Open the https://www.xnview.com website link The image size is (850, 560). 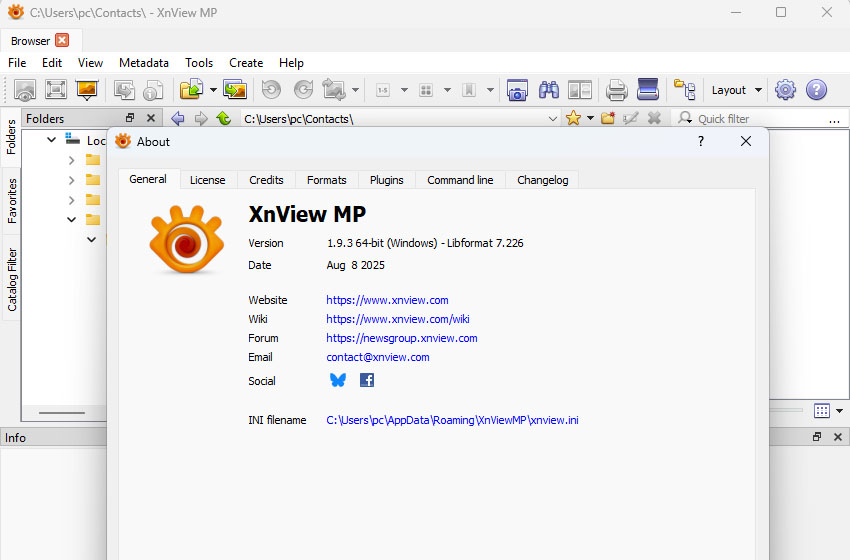click(x=387, y=300)
